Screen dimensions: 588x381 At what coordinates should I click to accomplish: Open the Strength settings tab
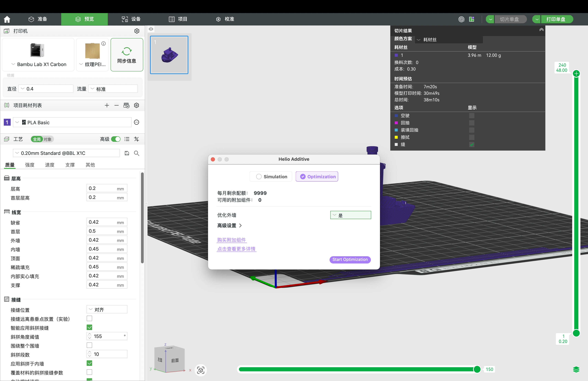[30, 165]
